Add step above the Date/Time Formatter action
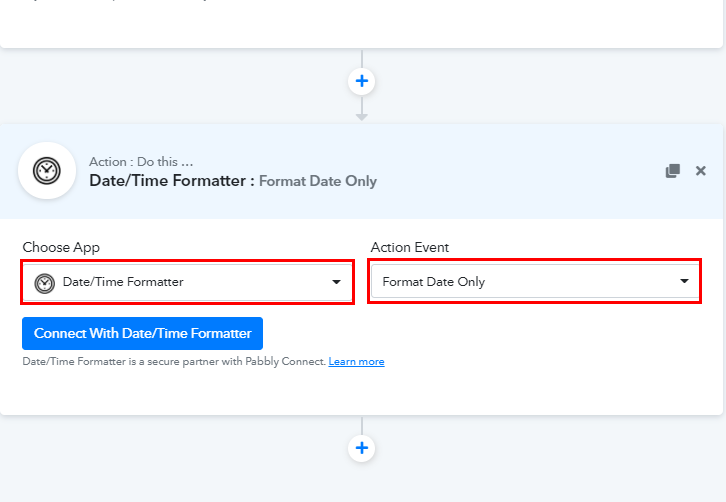This screenshot has width=726, height=502. (x=362, y=81)
